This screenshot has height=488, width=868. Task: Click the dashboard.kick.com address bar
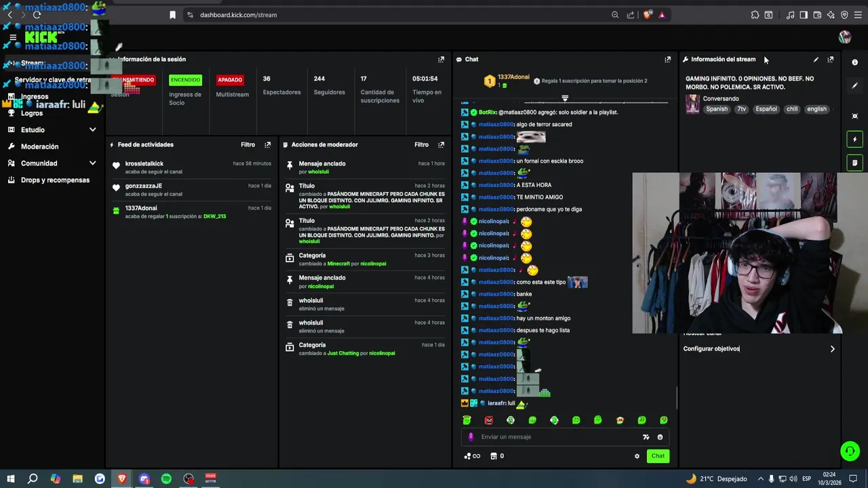(400, 15)
